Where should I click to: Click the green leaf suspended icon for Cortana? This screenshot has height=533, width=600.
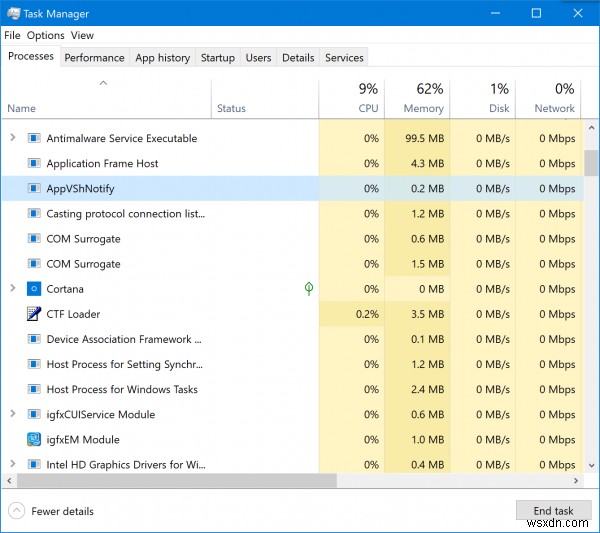pyautogui.click(x=309, y=289)
